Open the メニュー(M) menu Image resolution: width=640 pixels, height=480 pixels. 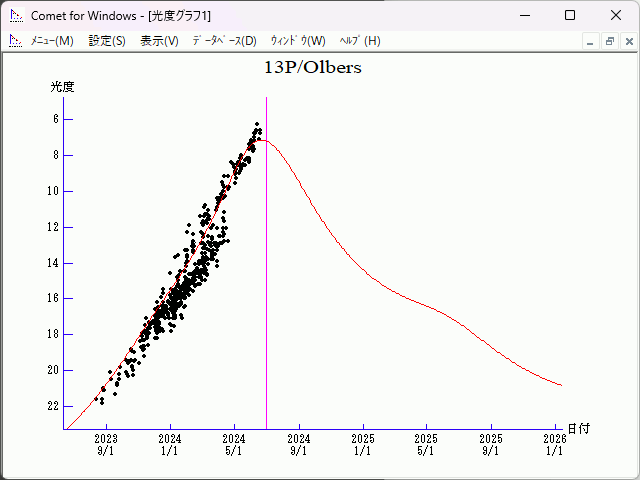52,41
